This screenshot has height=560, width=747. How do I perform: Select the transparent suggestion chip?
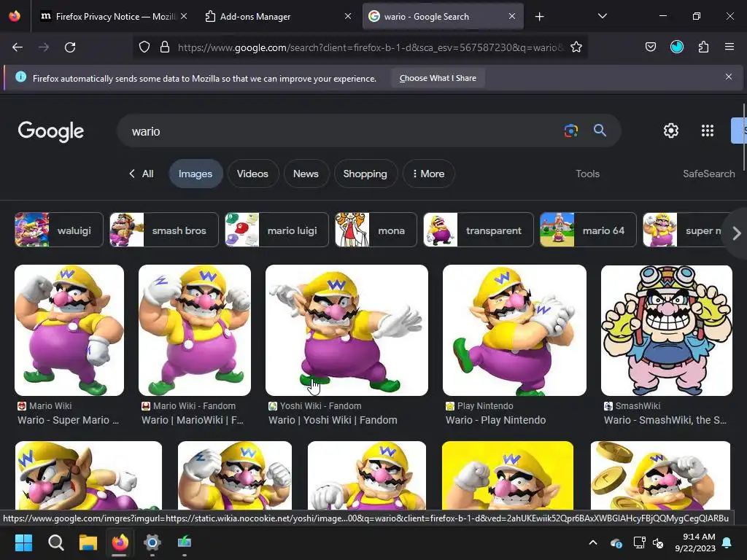click(479, 230)
